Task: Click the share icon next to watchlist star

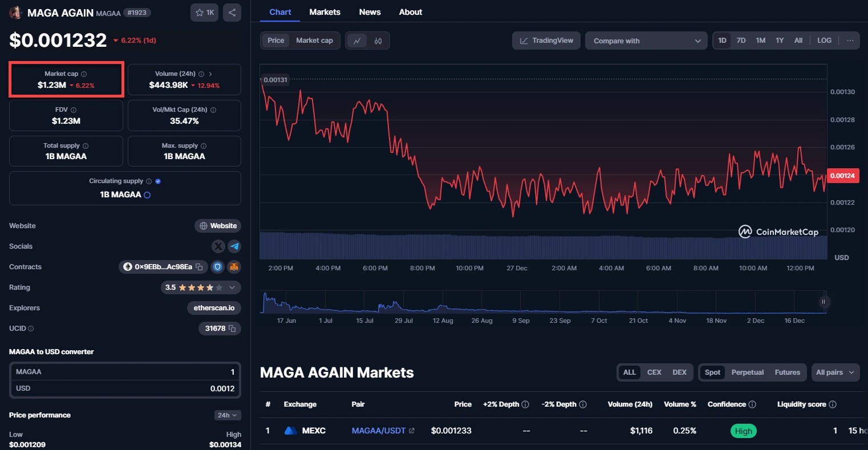Action: 232,13
